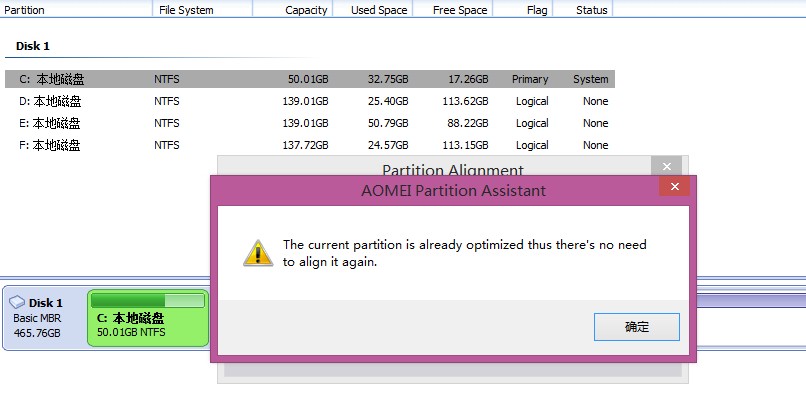The image size is (806, 418).
Task: Click the 113.15GB free space cell
Action: tap(465, 146)
